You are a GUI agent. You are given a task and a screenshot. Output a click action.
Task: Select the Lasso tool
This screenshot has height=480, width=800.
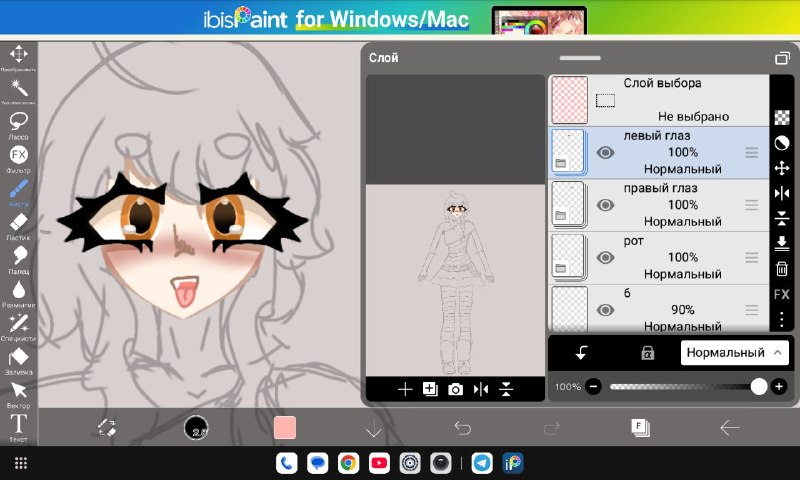click(18, 125)
